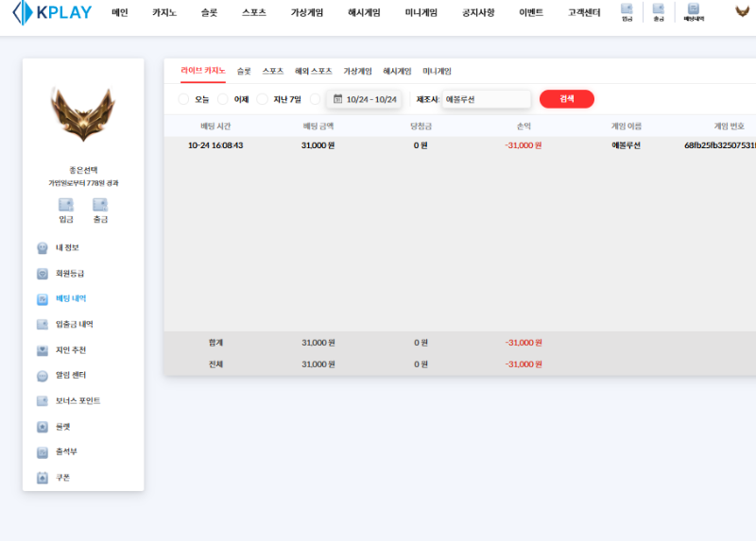Image resolution: width=756 pixels, height=541 pixels.
Task: Open 알림 센터 in the sidebar
Action: [71, 375]
